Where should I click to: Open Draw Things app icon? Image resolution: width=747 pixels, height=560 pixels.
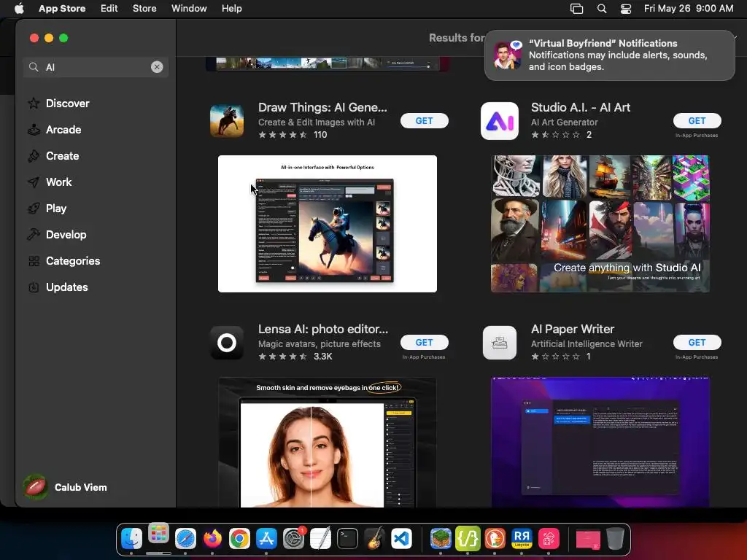coord(227,121)
